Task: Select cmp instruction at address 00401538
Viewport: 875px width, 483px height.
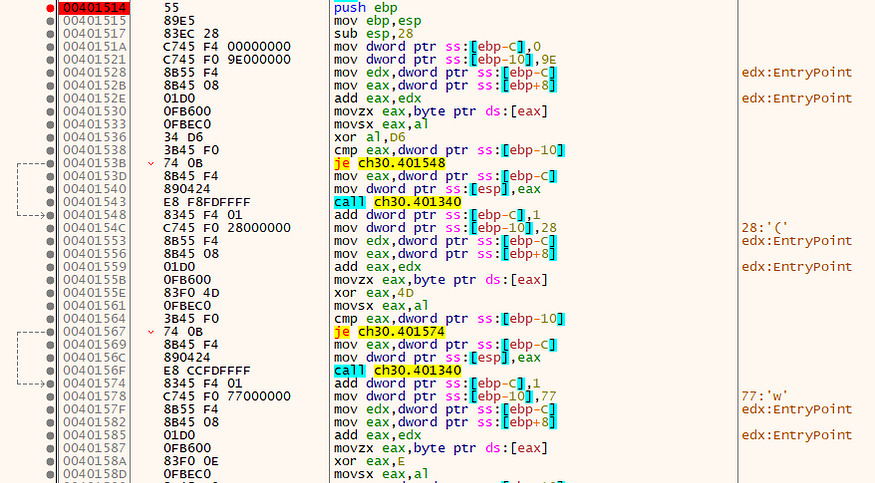Action: click(x=449, y=151)
